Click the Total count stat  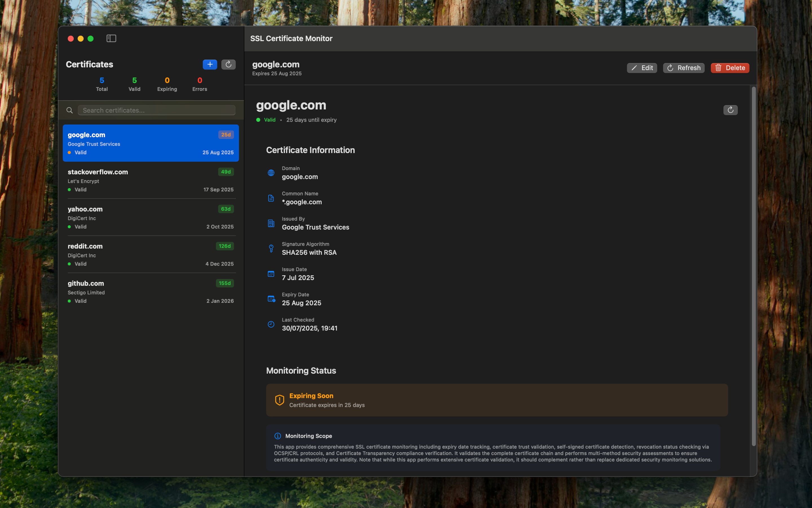102,84
